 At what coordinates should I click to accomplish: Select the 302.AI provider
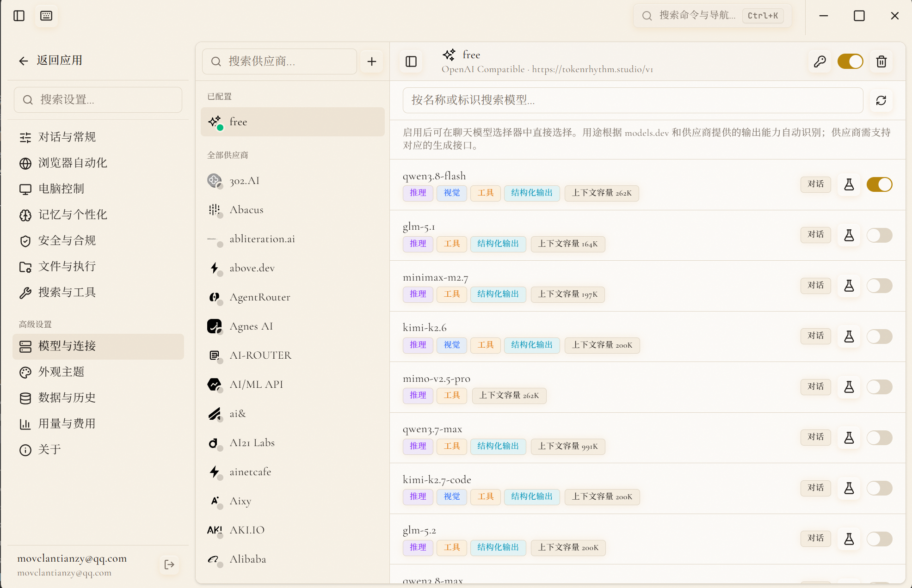point(293,181)
